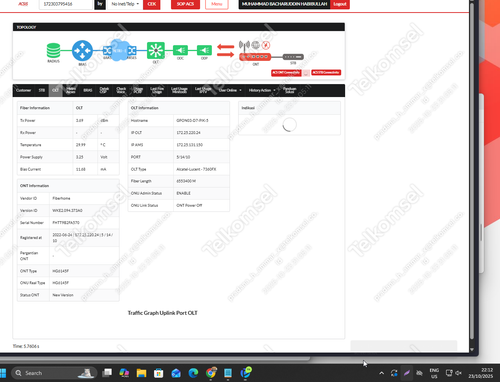500x382 pixels.
Task: Click the green OLT node icon
Action: tap(156, 51)
